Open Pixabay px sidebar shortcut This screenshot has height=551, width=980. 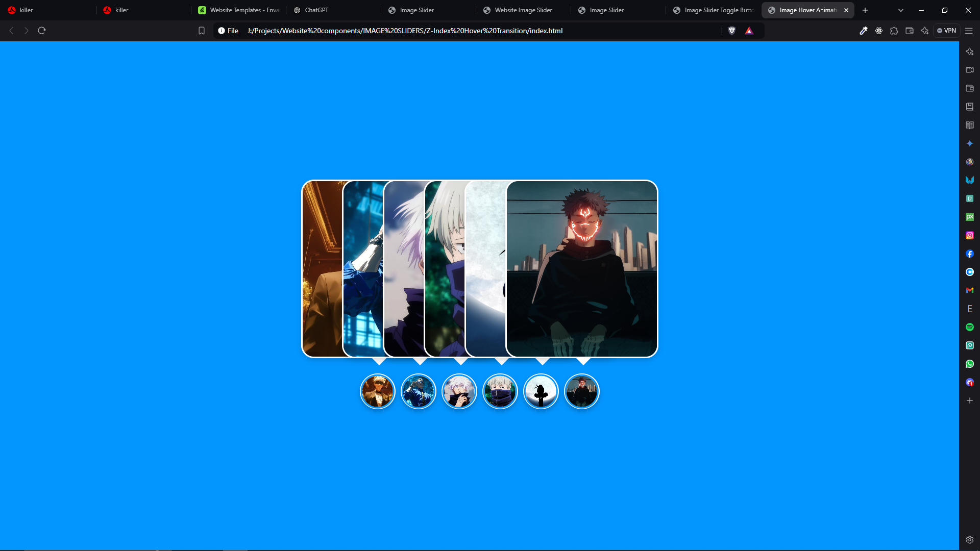[970, 217]
